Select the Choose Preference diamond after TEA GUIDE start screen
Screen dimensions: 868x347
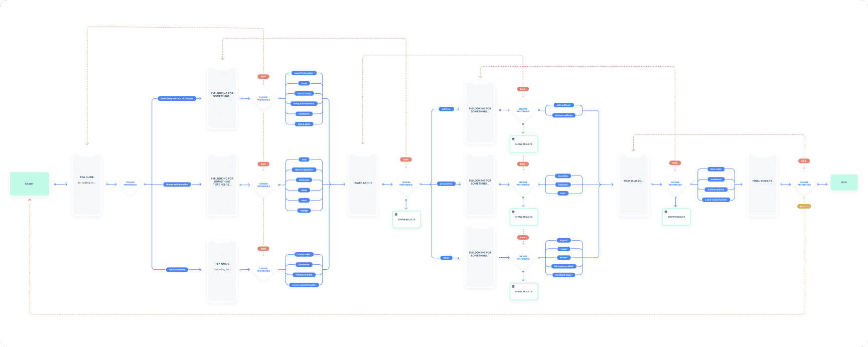pyautogui.click(x=130, y=184)
